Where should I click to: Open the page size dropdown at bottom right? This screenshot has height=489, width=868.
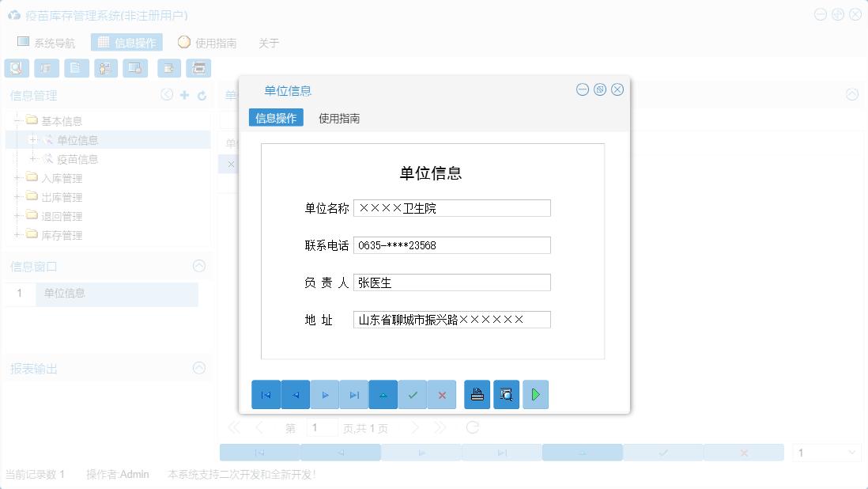click(x=827, y=452)
